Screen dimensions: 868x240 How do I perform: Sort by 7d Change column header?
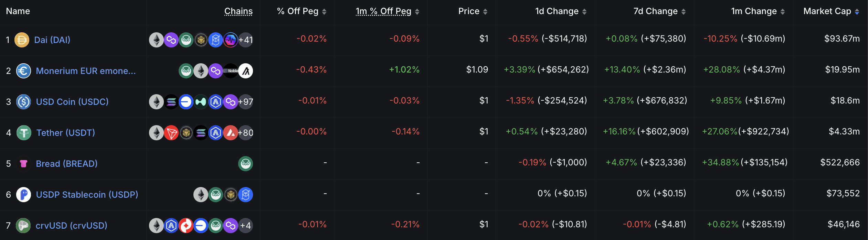(655, 11)
